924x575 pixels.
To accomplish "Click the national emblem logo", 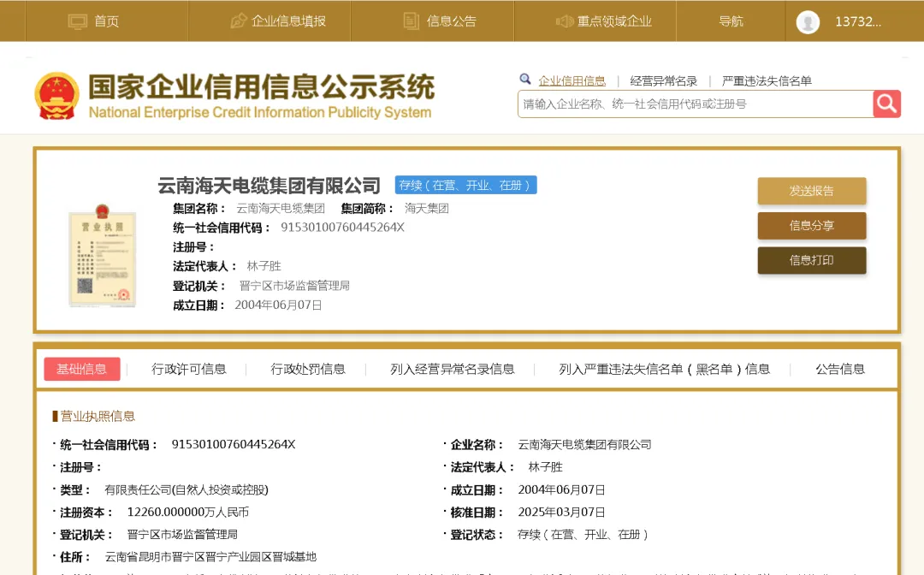I will click(x=57, y=96).
